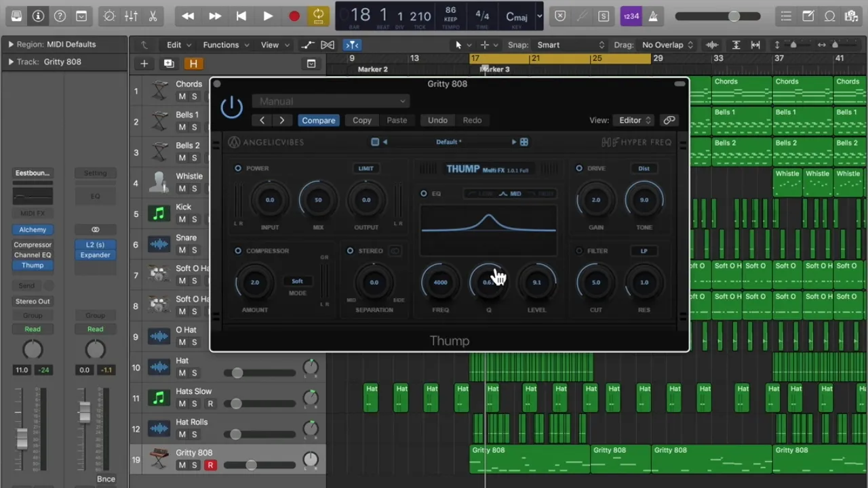Enable the POWER section toggle
Screen dimensions: 868x488
click(238, 168)
